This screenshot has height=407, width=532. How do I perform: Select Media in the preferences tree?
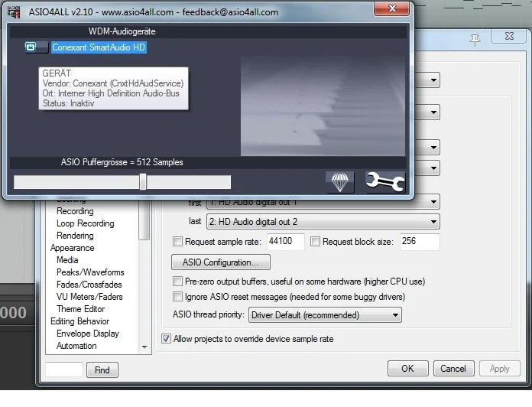67,260
